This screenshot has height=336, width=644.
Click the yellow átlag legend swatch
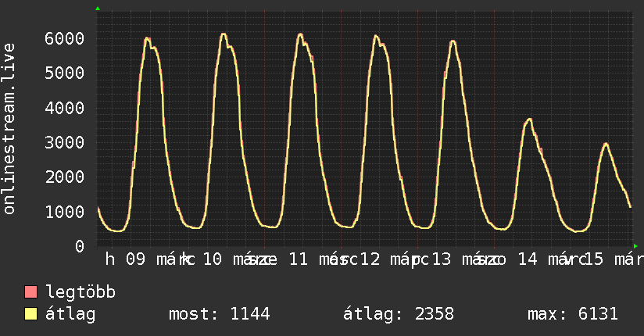pos(31,314)
